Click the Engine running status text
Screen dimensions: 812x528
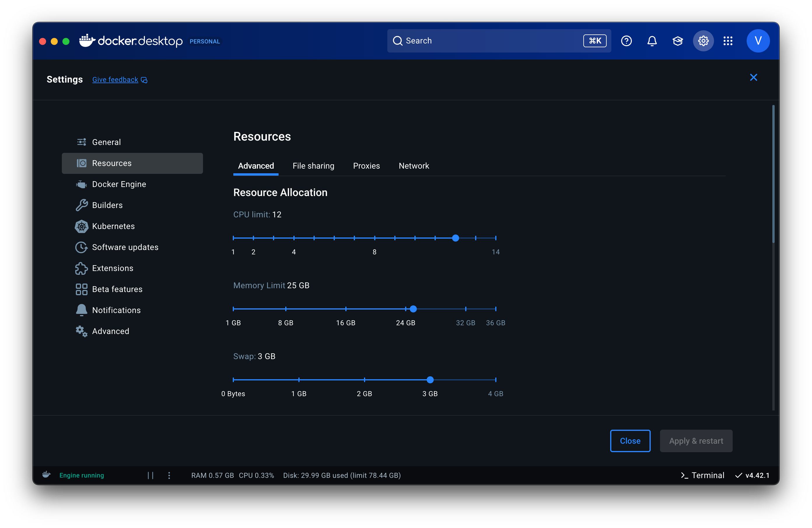click(x=82, y=475)
